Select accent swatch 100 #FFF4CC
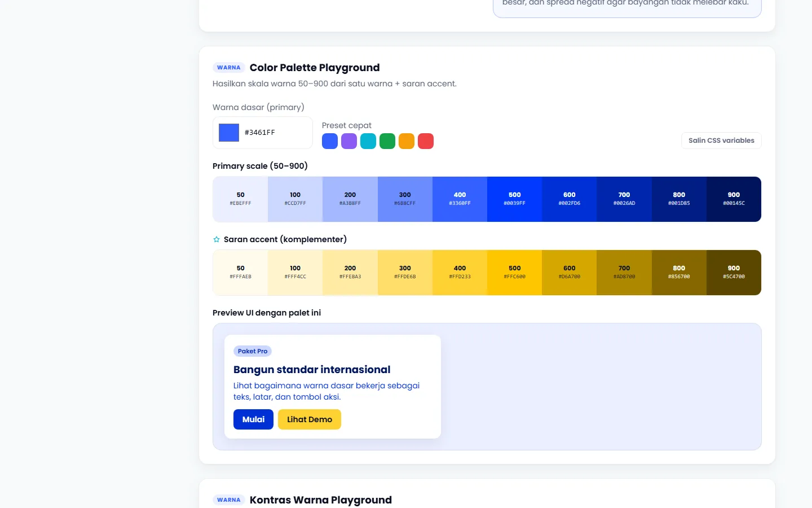 pyautogui.click(x=295, y=273)
